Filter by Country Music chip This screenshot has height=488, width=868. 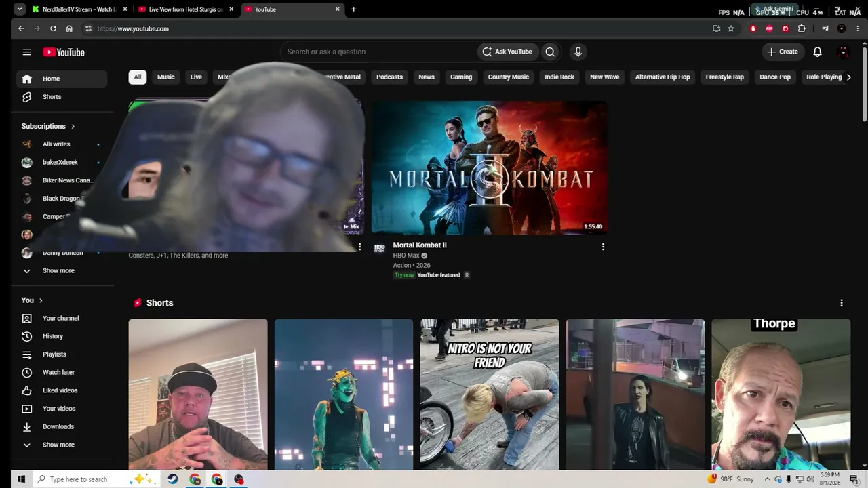tap(509, 77)
